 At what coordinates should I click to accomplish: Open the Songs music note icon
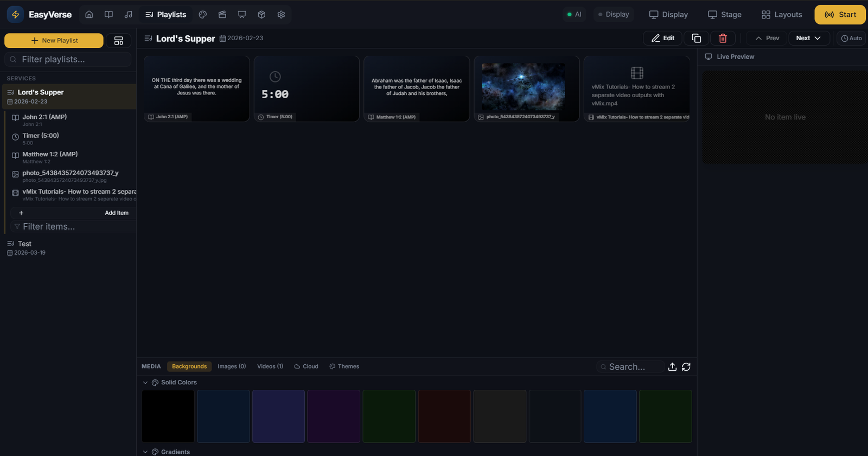tap(128, 15)
